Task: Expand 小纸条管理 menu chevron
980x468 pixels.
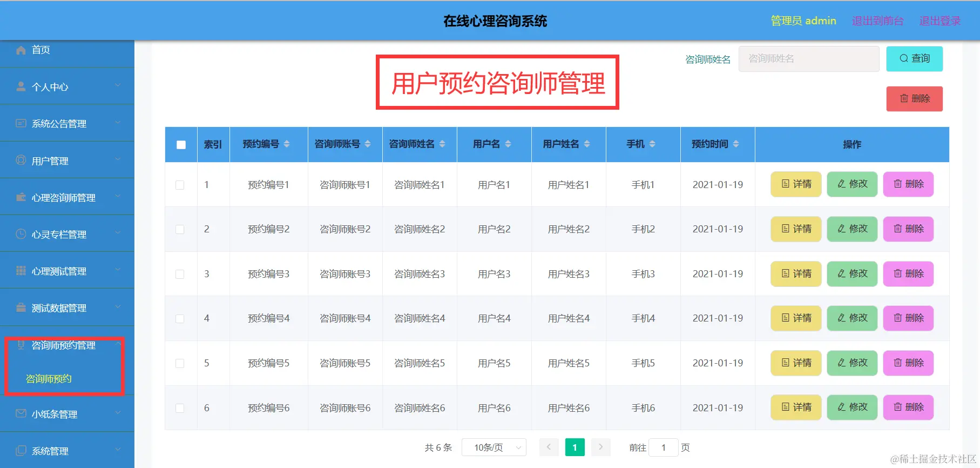Action: click(x=118, y=412)
